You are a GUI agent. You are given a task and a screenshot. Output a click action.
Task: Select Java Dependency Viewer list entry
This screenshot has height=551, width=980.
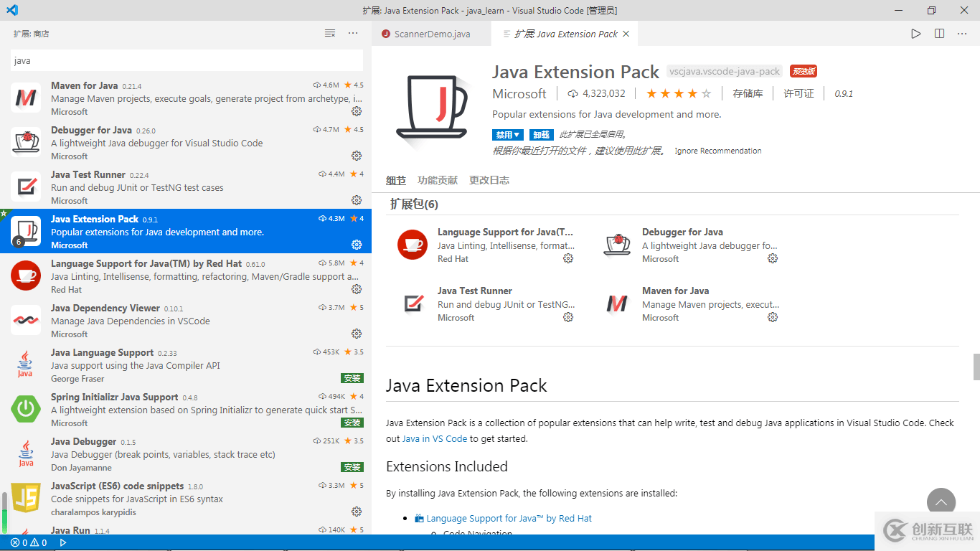[186, 320]
